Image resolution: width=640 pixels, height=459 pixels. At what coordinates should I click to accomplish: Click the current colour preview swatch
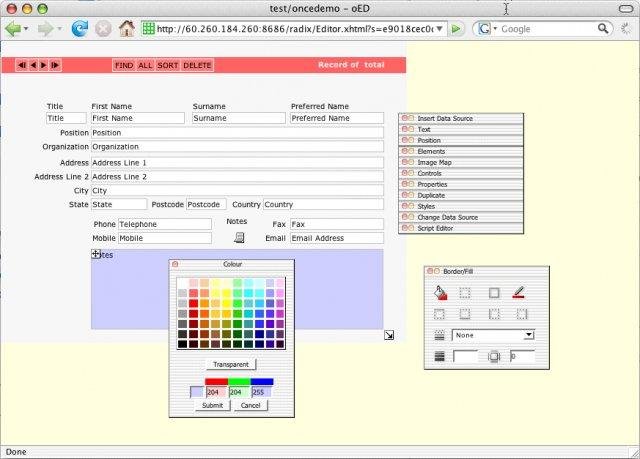click(x=197, y=392)
